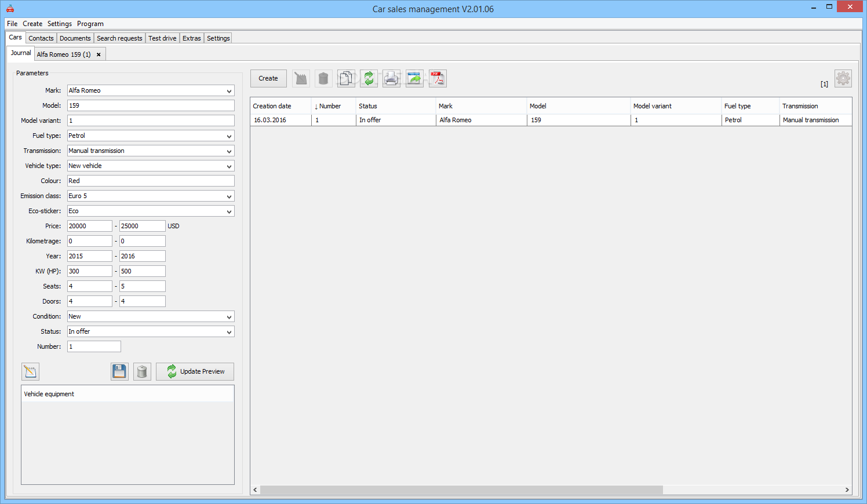Switch to the Documents tab
Image resolution: width=867 pixels, height=504 pixels.
75,38
